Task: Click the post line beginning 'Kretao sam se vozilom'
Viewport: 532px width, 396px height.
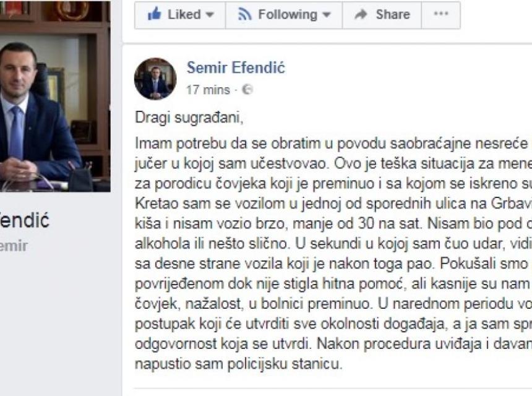Action: 333,204
